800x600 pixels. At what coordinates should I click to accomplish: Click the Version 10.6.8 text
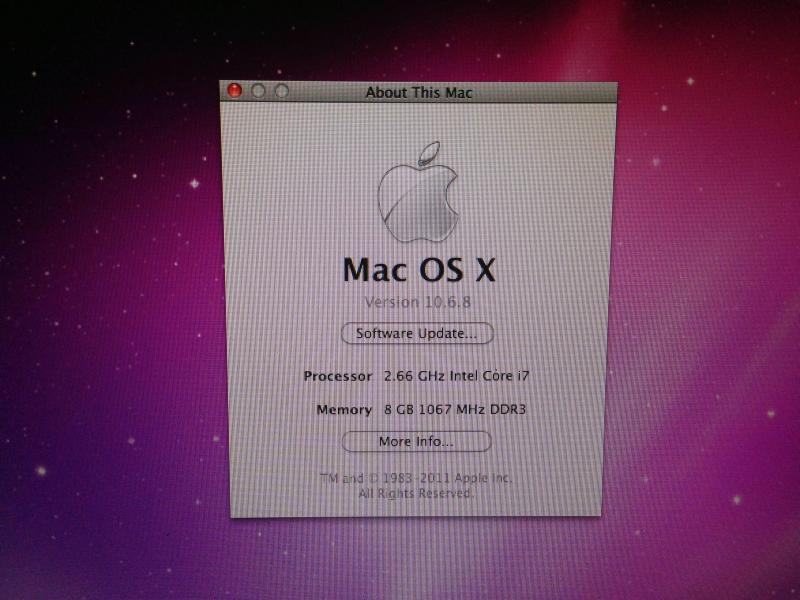tap(418, 302)
